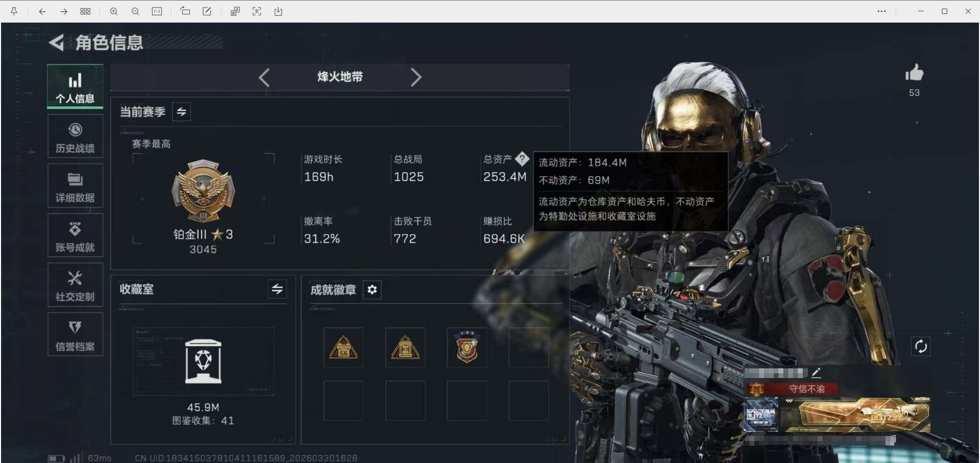
Task: Go to the 社交定制 tab
Action: [75, 285]
